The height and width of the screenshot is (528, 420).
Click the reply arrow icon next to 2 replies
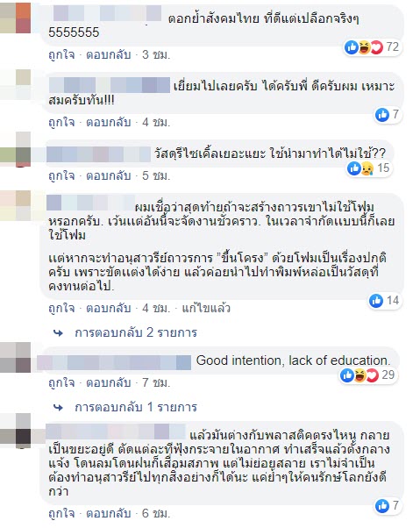(x=58, y=333)
